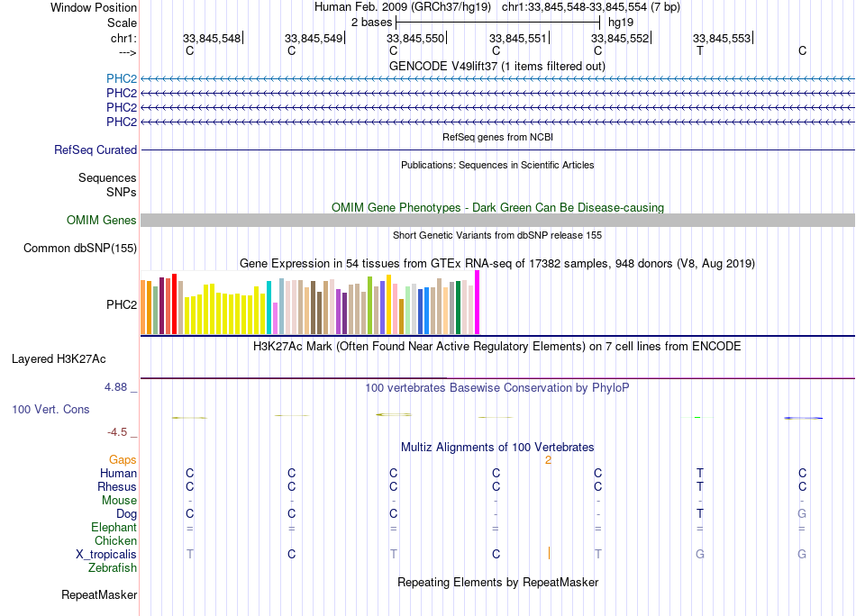Click the red bar in GTEx expression chart

click(174, 303)
